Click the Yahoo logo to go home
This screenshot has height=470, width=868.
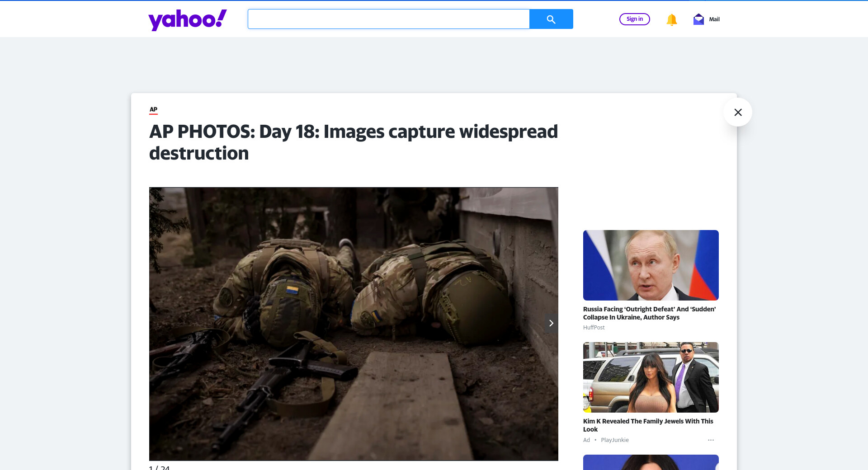click(188, 20)
